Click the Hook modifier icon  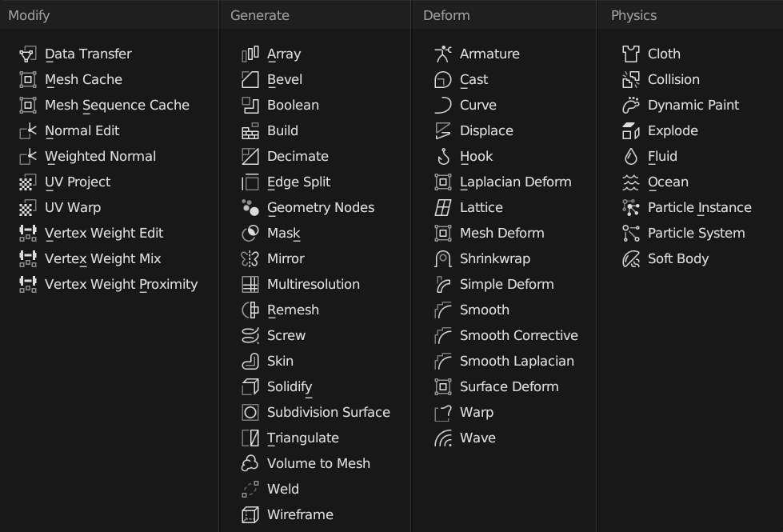[443, 156]
